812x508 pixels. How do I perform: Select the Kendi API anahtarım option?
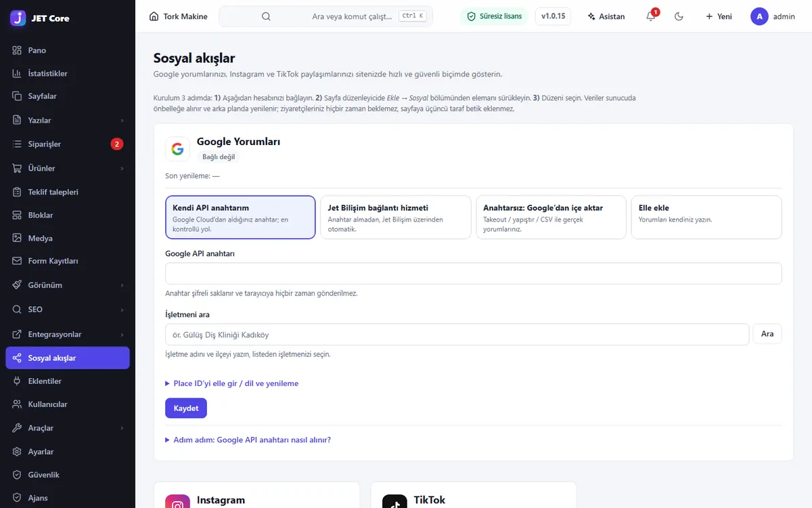240,217
